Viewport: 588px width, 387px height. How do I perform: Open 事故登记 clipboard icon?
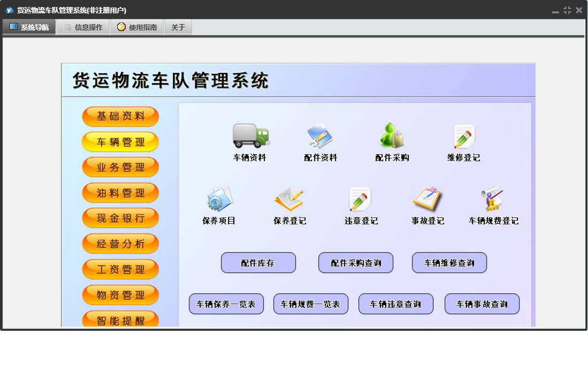[427, 199]
